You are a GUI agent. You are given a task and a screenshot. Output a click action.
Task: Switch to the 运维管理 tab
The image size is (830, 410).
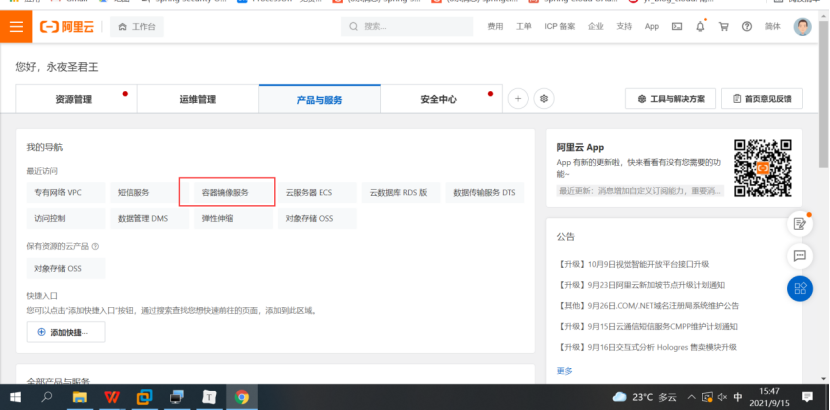(x=198, y=99)
